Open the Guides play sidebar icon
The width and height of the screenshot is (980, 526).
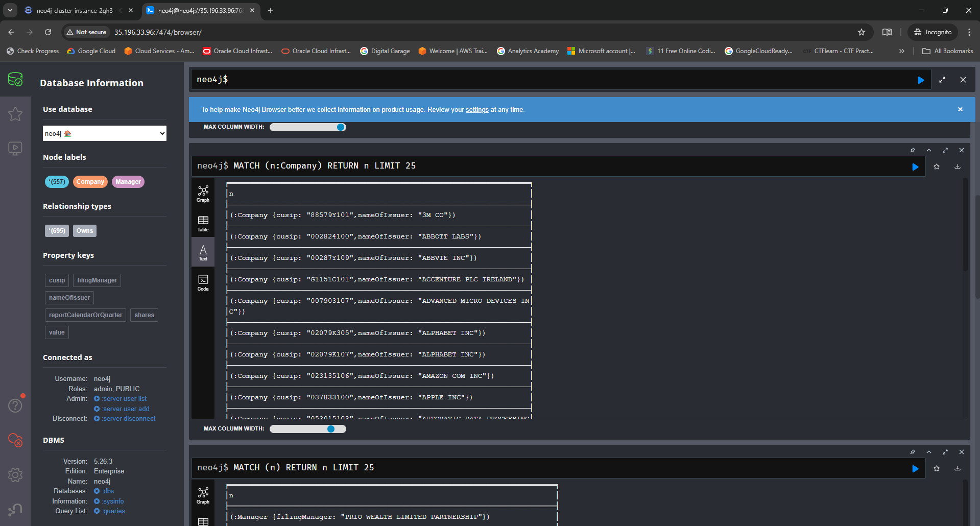pos(15,149)
